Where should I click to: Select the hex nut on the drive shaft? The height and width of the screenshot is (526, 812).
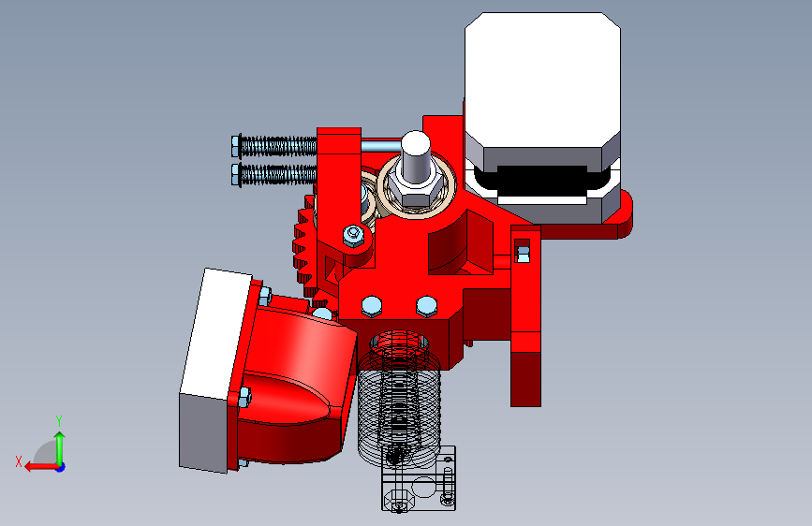point(414,191)
